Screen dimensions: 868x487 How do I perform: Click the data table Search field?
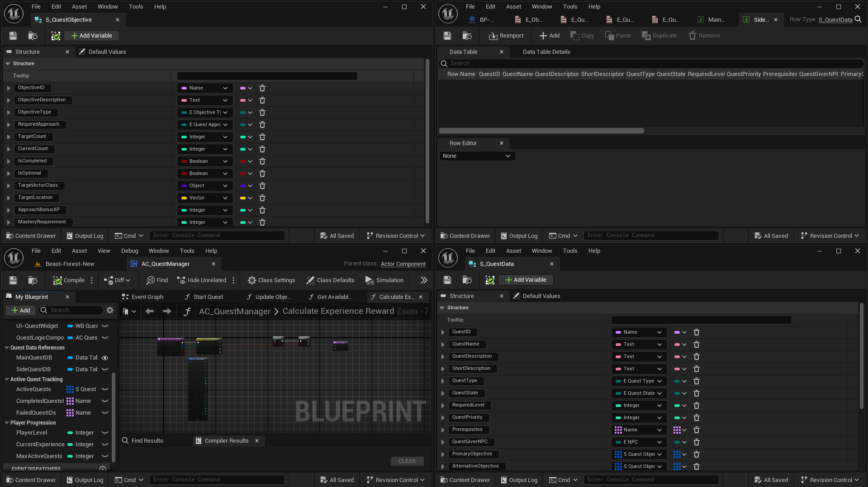[651, 63]
